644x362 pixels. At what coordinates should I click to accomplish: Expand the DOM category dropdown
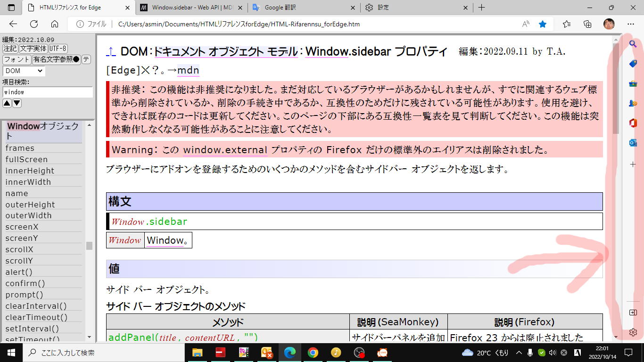point(24,71)
